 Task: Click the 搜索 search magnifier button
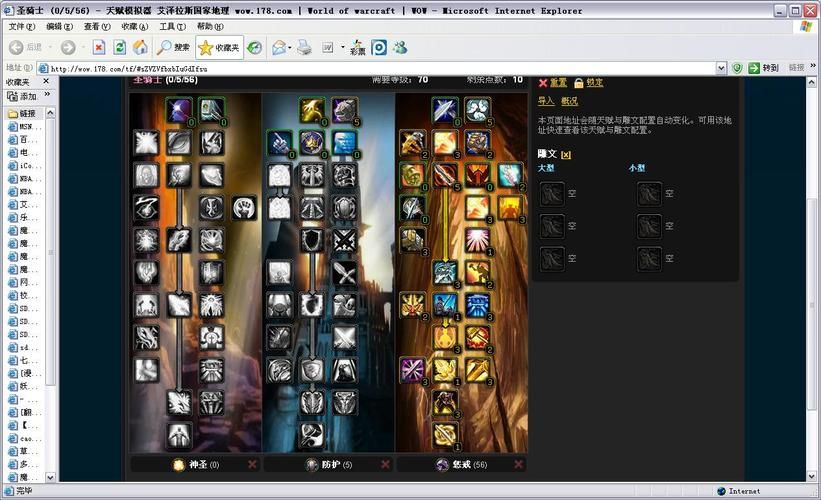click(173, 47)
